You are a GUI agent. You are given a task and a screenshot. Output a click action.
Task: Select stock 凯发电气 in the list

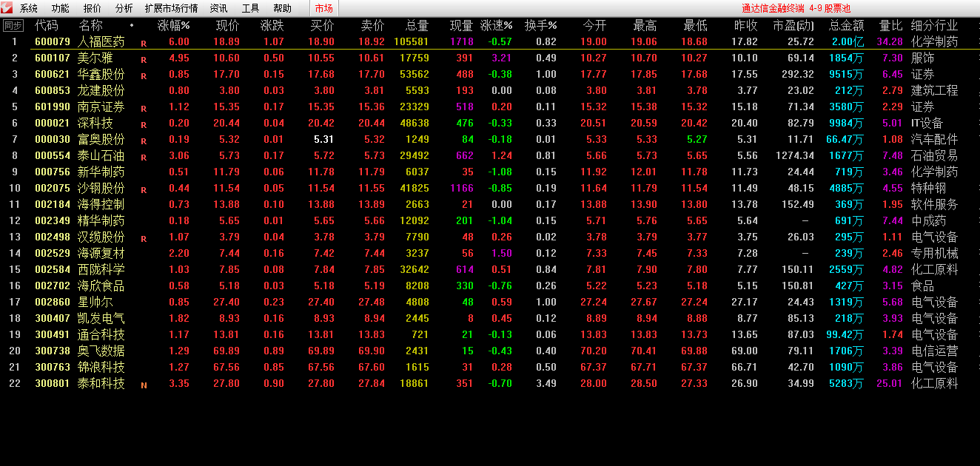pos(101,318)
